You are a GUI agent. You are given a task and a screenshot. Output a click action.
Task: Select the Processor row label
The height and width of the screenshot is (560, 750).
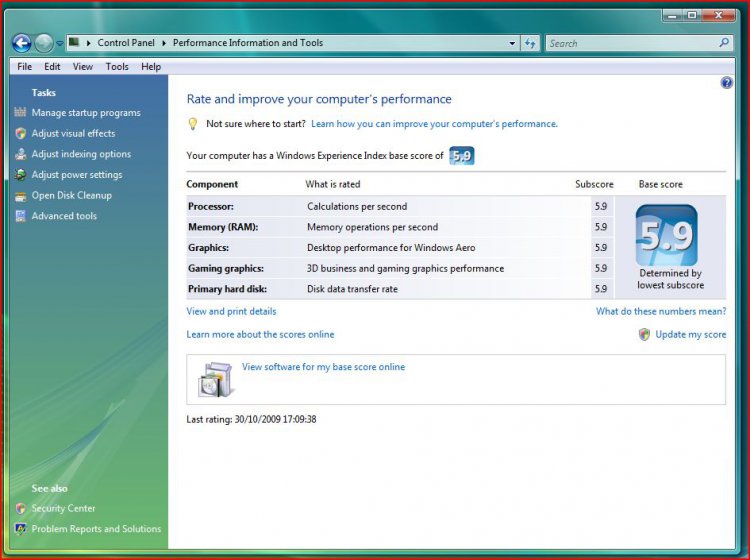tap(211, 206)
